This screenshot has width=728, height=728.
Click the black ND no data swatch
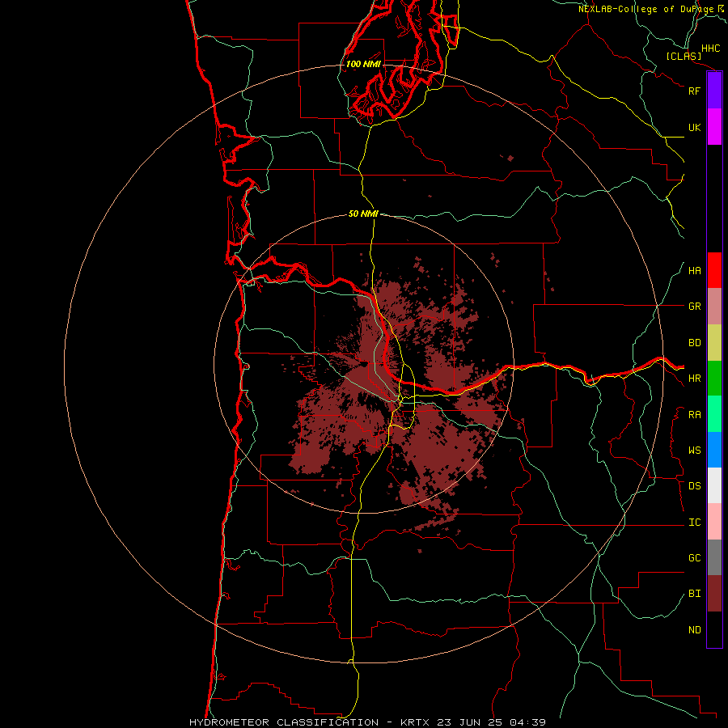pyautogui.click(x=714, y=629)
